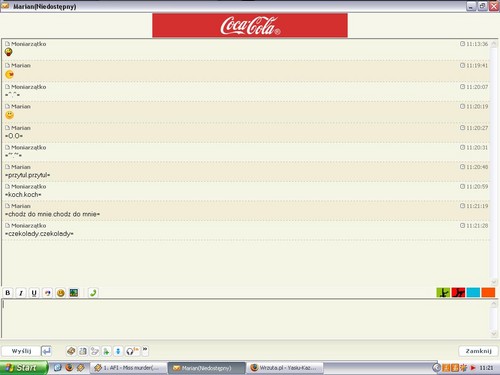Open the text color picker icon
The height and width of the screenshot is (375, 500).
[47, 293]
